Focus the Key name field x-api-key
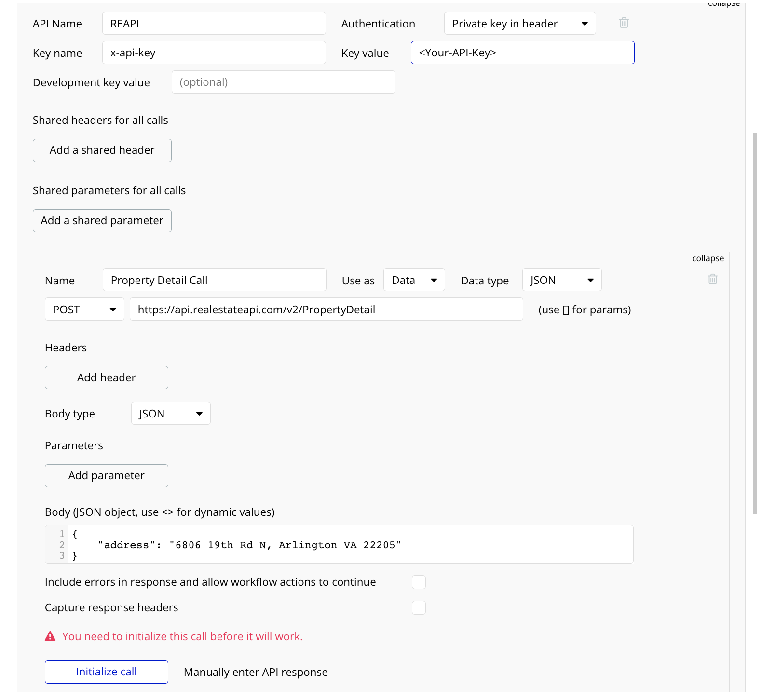 (214, 53)
